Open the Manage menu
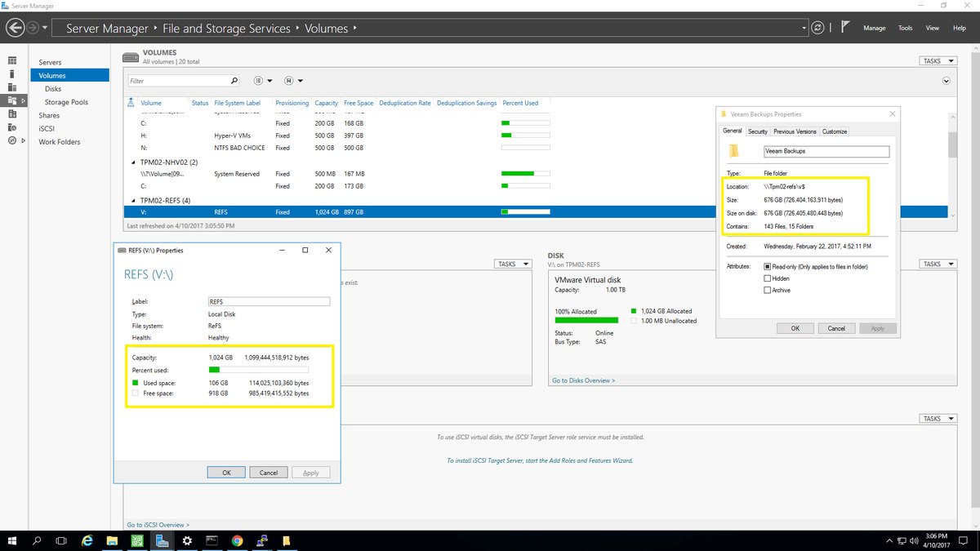This screenshot has height=551, width=980. pos(874,29)
